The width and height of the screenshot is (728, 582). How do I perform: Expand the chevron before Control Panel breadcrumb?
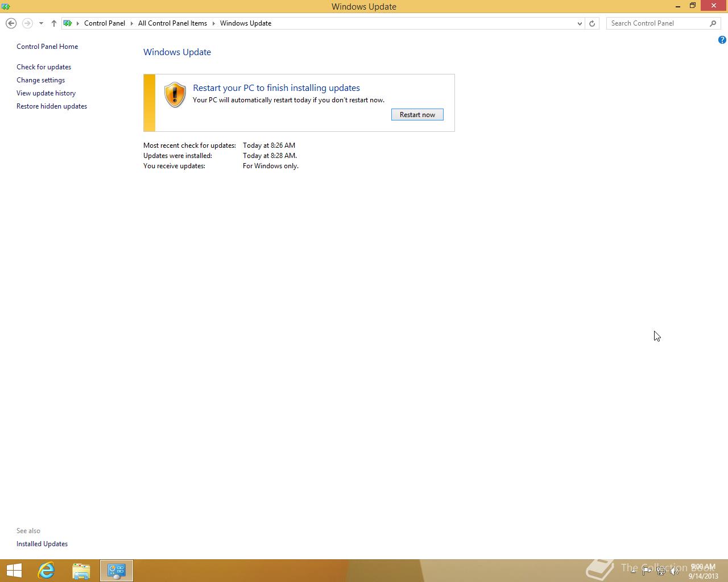[x=78, y=23]
